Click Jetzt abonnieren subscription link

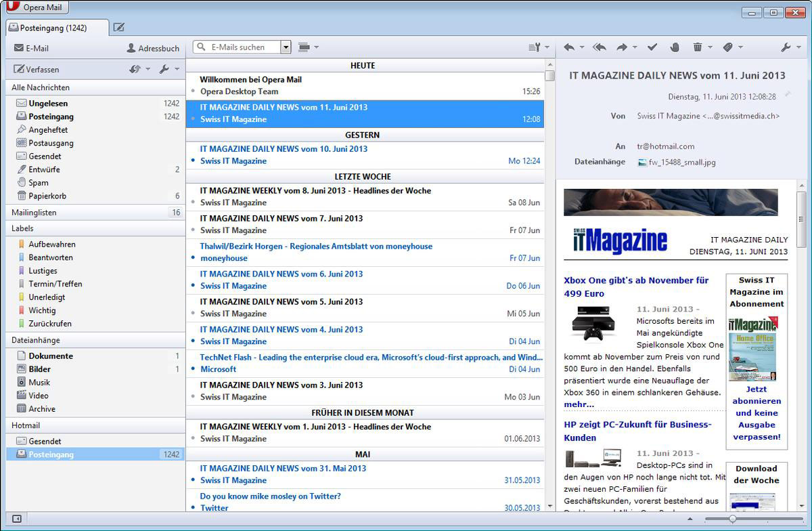(x=757, y=413)
